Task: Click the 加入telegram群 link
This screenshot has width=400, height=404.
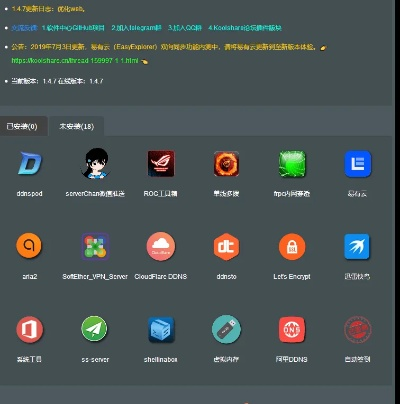Action: (x=136, y=28)
